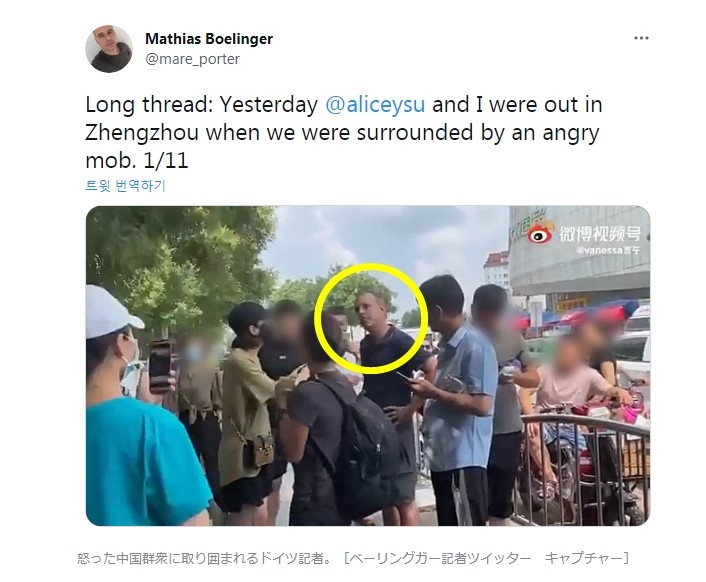Select the @vanessa watermark text in video
Screen dimensions: 706x582
pyautogui.click(x=607, y=250)
